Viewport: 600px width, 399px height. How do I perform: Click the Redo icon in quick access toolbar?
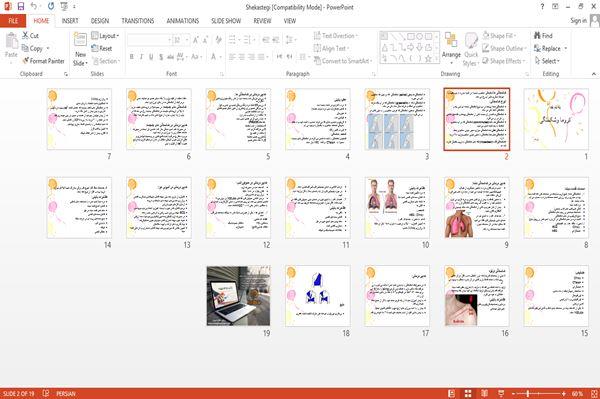point(51,6)
